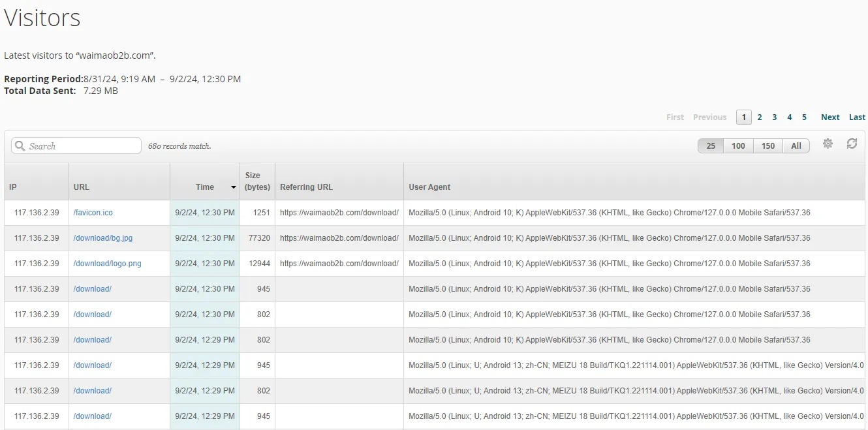Jump to the Last results page
868x430 pixels.
pos(857,117)
